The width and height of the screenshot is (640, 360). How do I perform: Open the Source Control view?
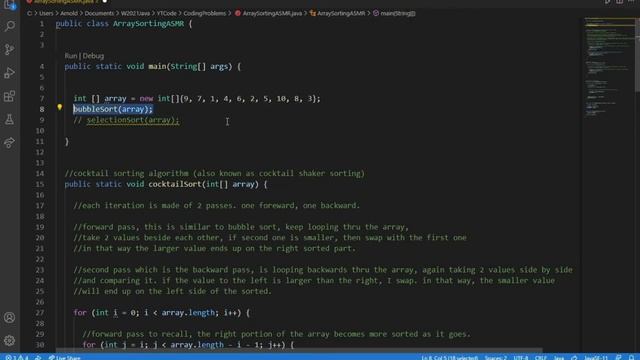9,49
